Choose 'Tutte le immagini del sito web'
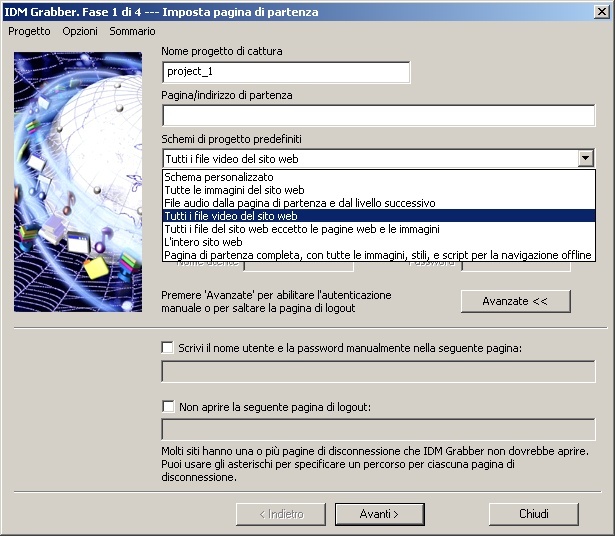The width and height of the screenshot is (615, 536). click(x=235, y=190)
